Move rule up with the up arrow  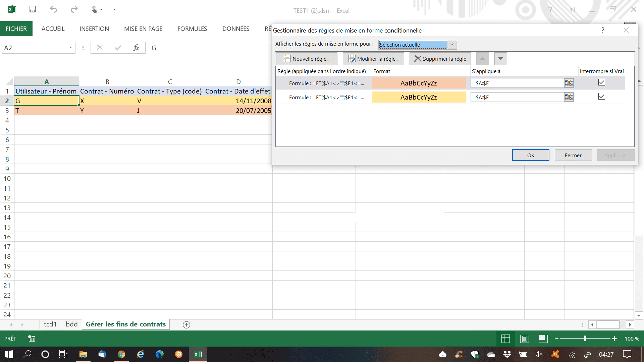point(482,59)
